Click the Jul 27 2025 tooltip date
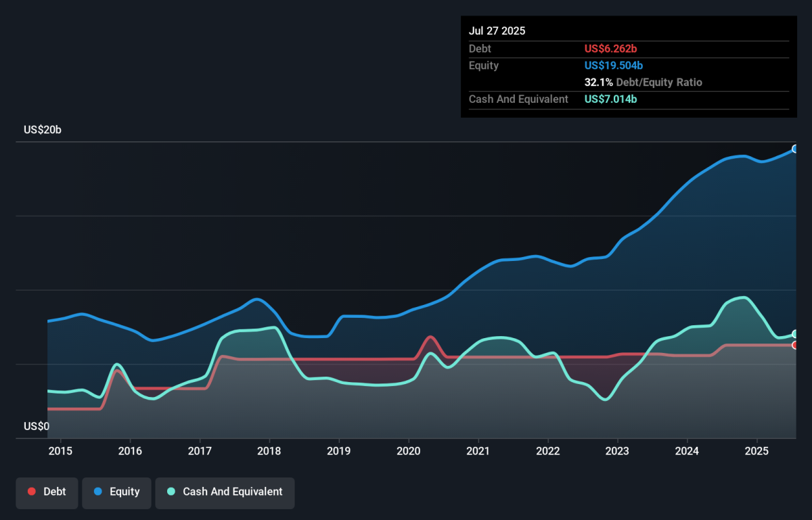Viewport: 812px width, 520px height. 497,31
